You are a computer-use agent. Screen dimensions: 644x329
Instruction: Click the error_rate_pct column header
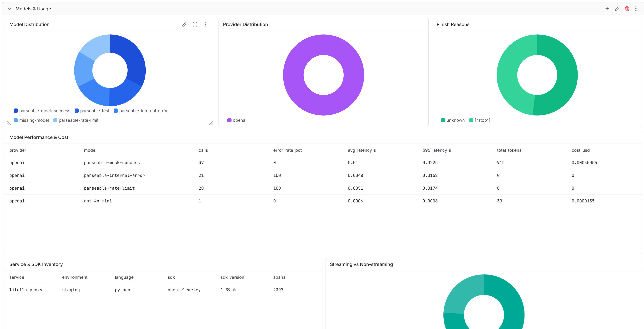coord(288,150)
